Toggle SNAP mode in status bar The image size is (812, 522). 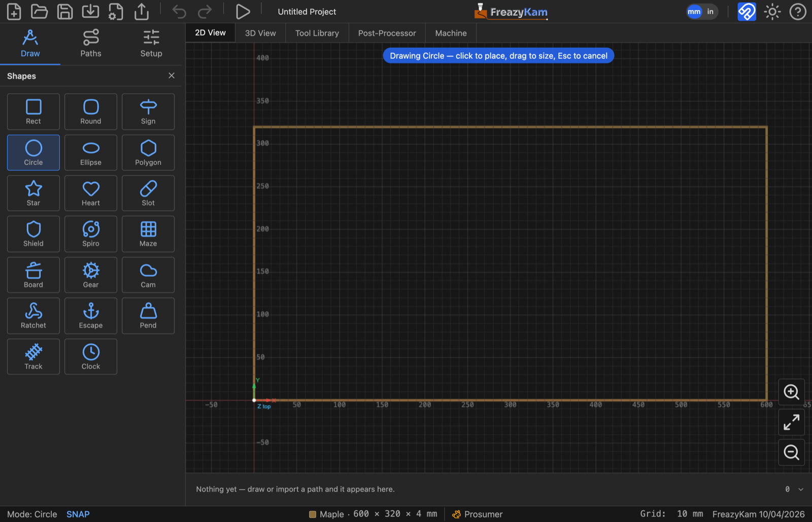[x=78, y=514]
